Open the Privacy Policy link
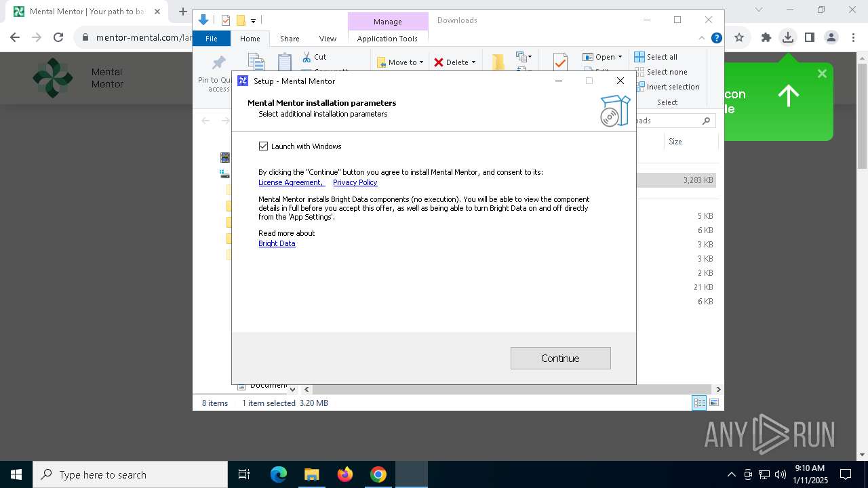868x488 pixels. click(x=355, y=182)
